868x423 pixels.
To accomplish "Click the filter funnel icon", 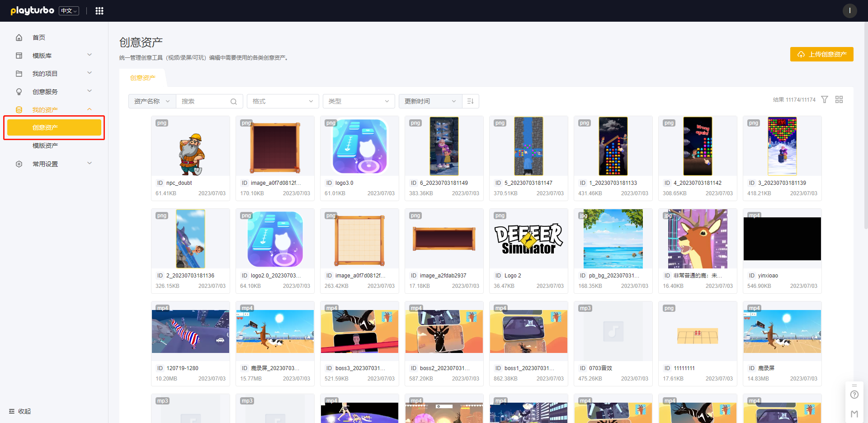I will [825, 99].
